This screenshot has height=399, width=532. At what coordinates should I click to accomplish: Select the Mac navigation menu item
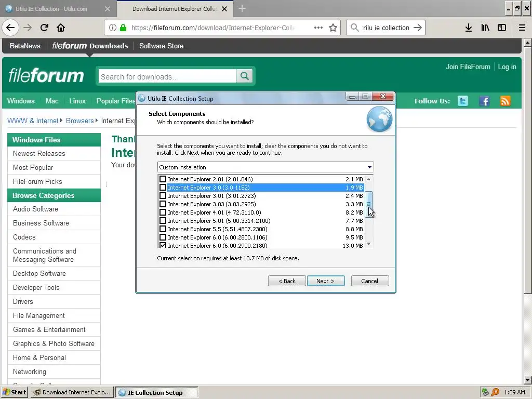(x=52, y=101)
